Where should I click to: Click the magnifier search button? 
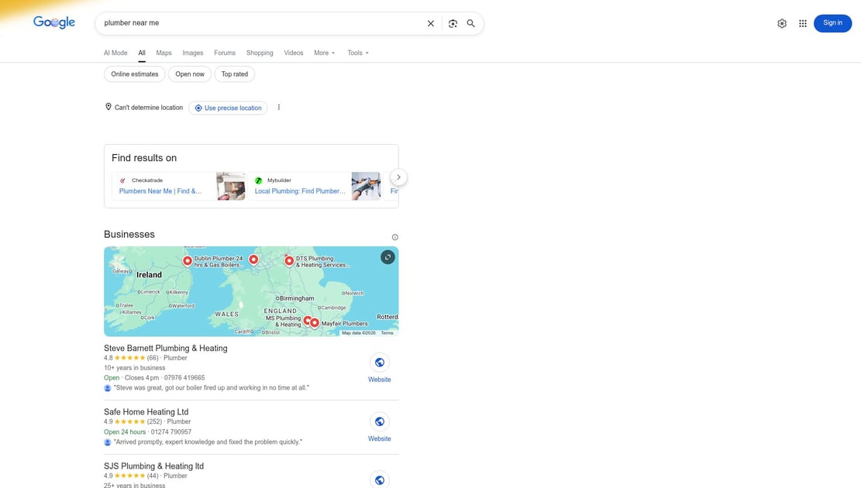[x=470, y=23]
